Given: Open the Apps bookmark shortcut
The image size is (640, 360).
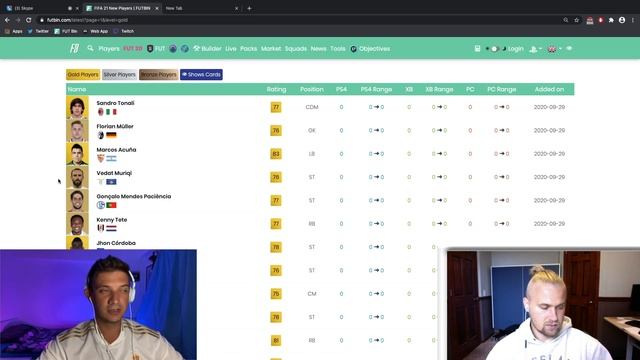Looking at the screenshot, I should 14,31.
